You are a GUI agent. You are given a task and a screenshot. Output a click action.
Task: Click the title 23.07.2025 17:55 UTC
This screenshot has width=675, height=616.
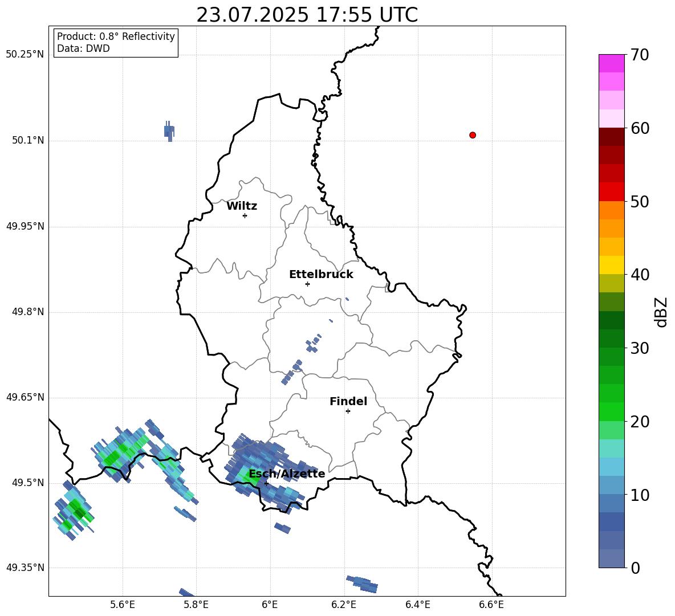tap(307, 15)
